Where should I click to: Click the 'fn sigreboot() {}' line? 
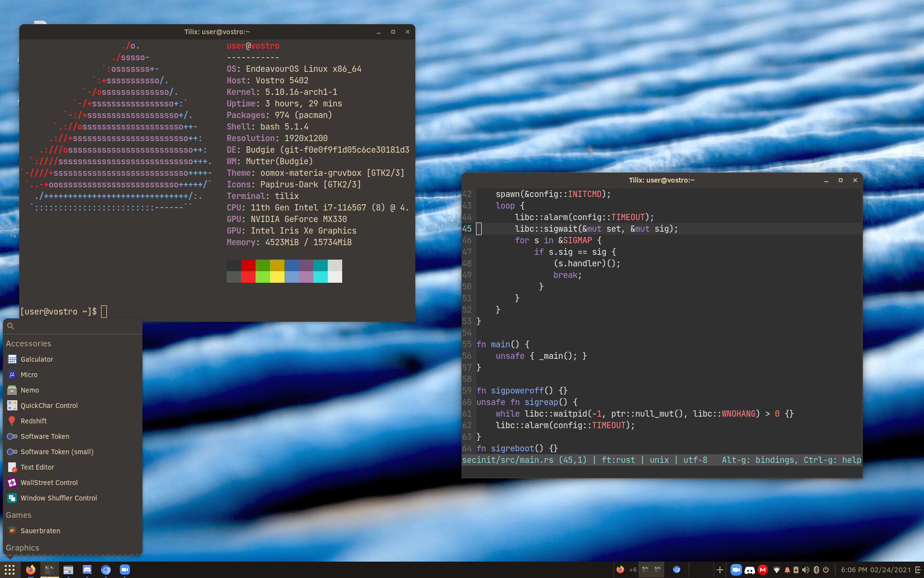(x=517, y=448)
